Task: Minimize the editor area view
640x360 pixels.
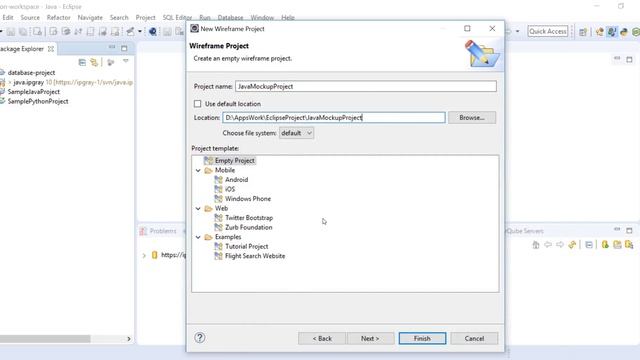Action: 617,58
